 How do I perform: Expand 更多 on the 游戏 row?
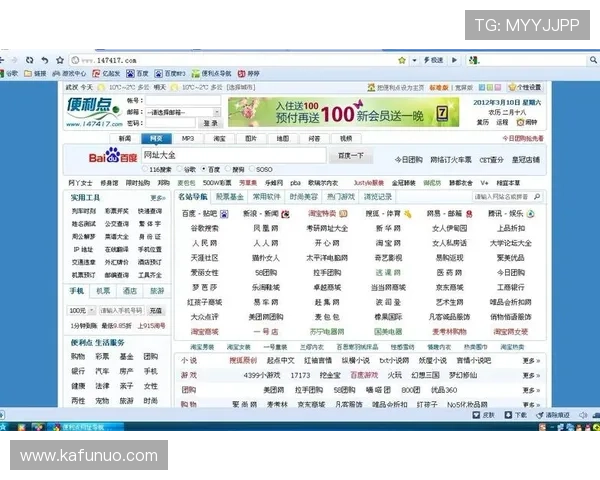(x=531, y=376)
